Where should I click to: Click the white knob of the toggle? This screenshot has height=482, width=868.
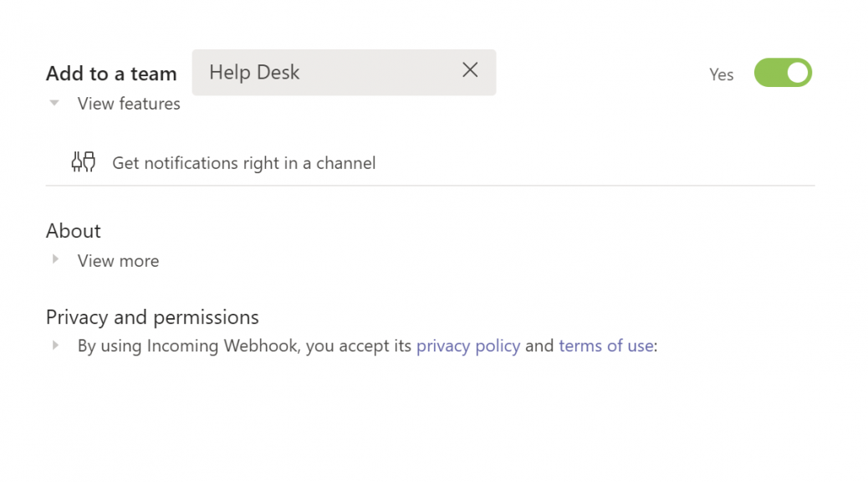(x=798, y=73)
